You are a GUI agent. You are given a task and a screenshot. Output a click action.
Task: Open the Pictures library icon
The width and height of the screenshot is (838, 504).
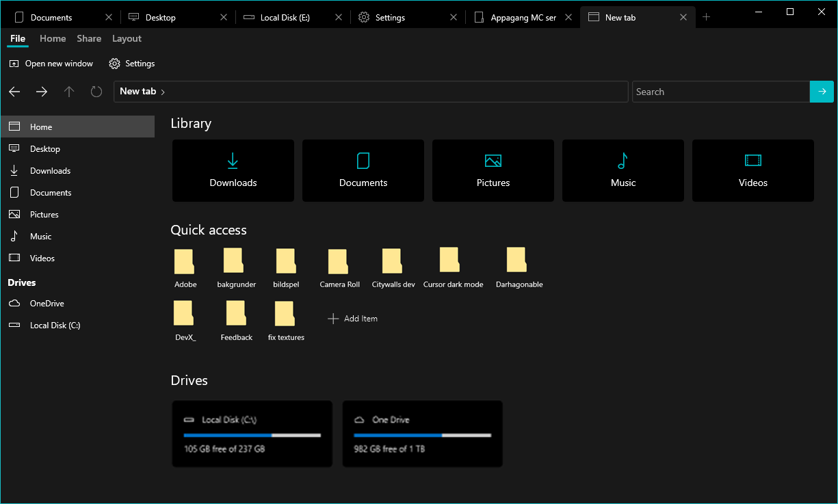coord(493,161)
